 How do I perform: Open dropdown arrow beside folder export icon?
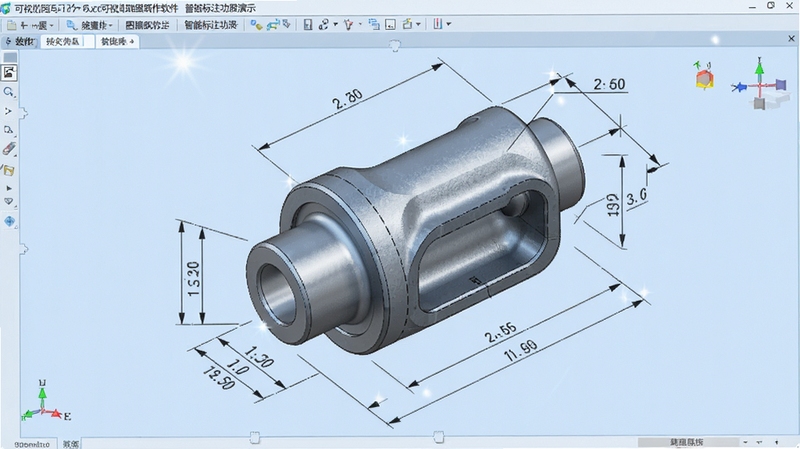pyautogui.click(x=418, y=24)
